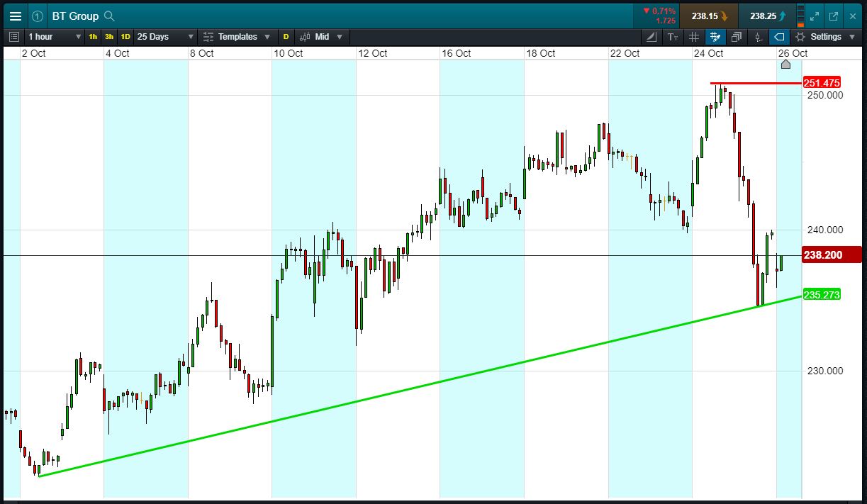Open the hamburger main menu

pyautogui.click(x=15, y=16)
